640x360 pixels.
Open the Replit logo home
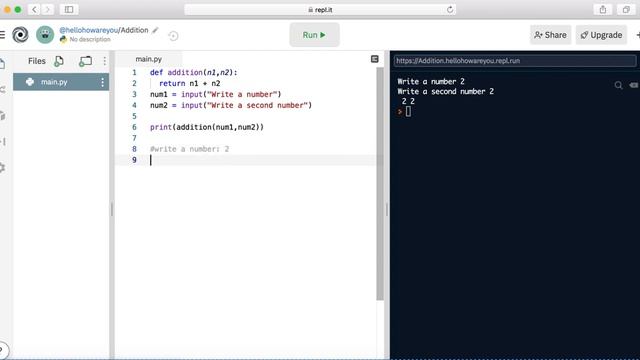pyautogui.click(x=20, y=35)
